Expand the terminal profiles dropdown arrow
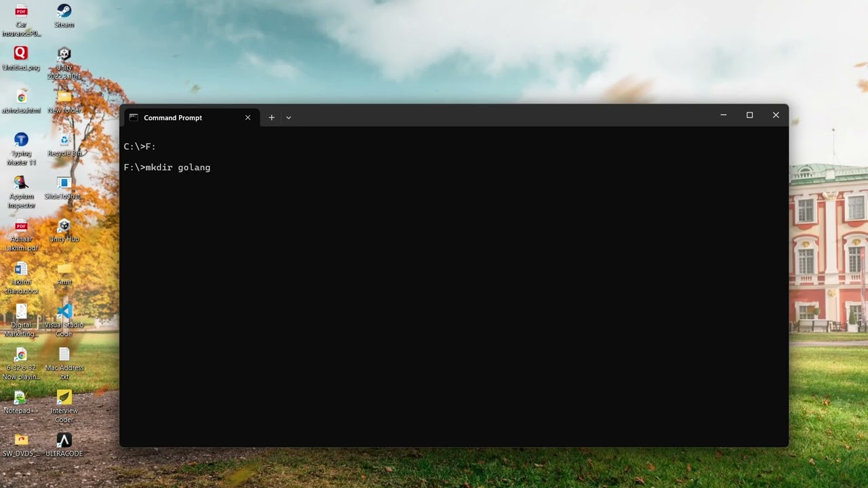 coord(288,117)
